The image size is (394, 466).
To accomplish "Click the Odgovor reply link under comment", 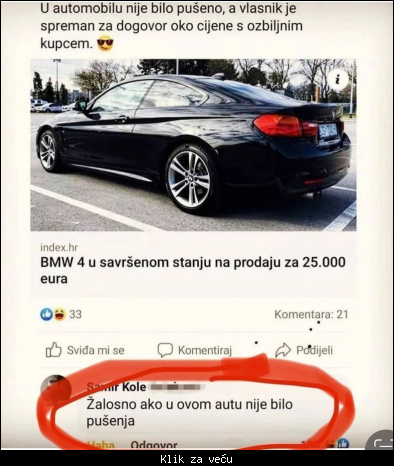I will (x=154, y=445).
